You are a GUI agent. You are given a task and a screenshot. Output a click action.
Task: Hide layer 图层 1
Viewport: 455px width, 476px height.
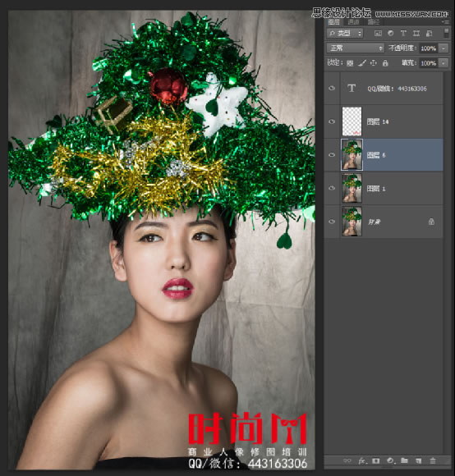tap(332, 188)
